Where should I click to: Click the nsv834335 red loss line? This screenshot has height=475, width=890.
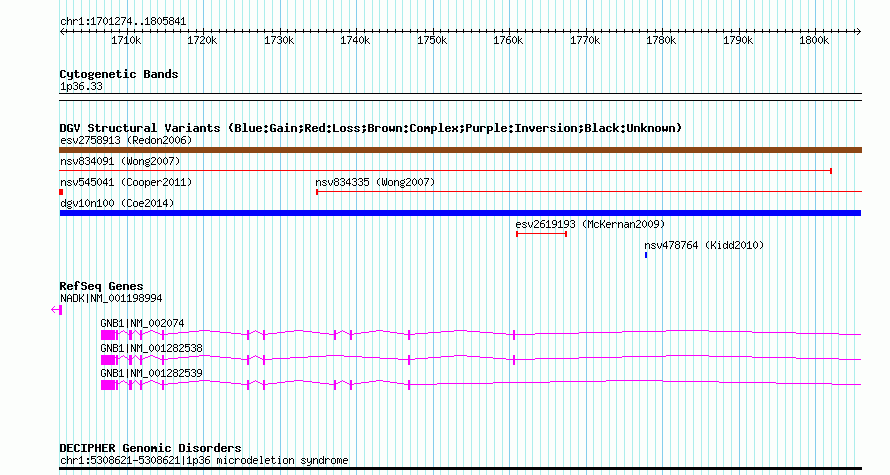589,192
